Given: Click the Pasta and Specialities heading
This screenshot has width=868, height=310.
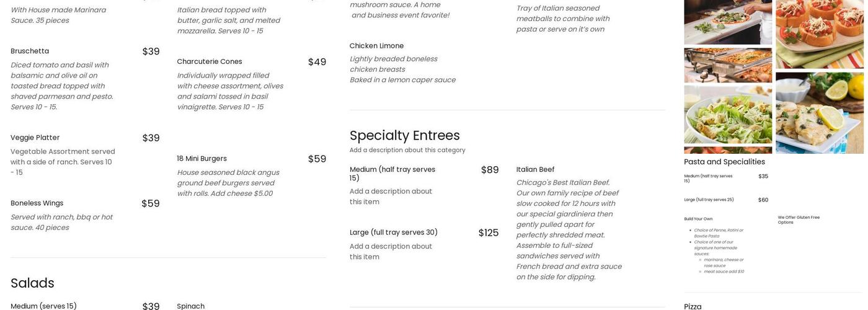Looking at the screenshot, I should (x=724, y=162).
